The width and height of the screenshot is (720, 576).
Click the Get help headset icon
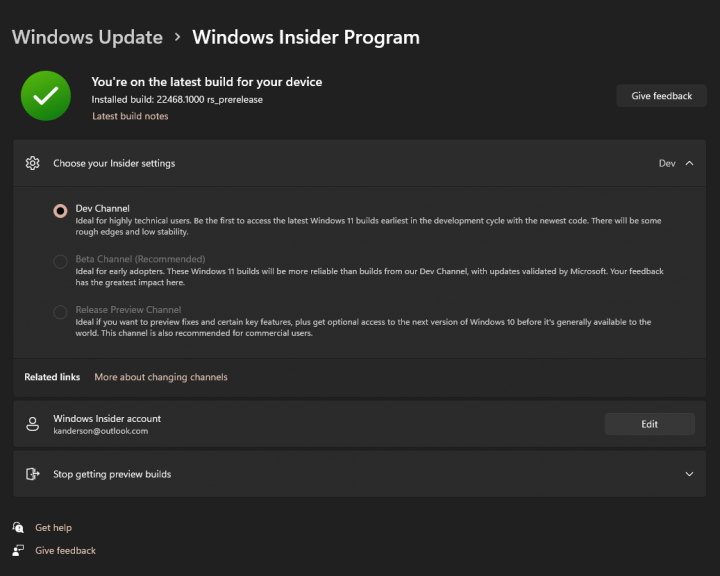pos(18,527)
